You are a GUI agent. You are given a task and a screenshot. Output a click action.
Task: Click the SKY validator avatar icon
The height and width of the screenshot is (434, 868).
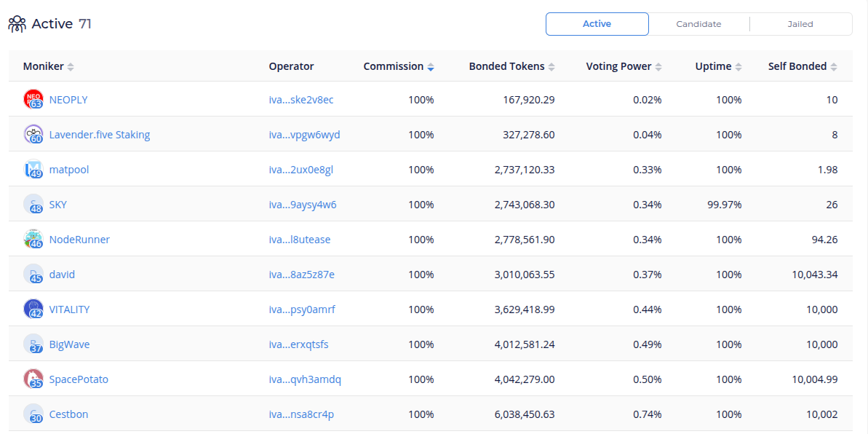pos(33,205)
